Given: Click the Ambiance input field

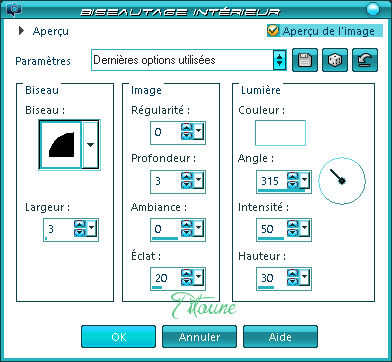Looking at the screenshot, I should pyautogui.click(x=166, y=229).
